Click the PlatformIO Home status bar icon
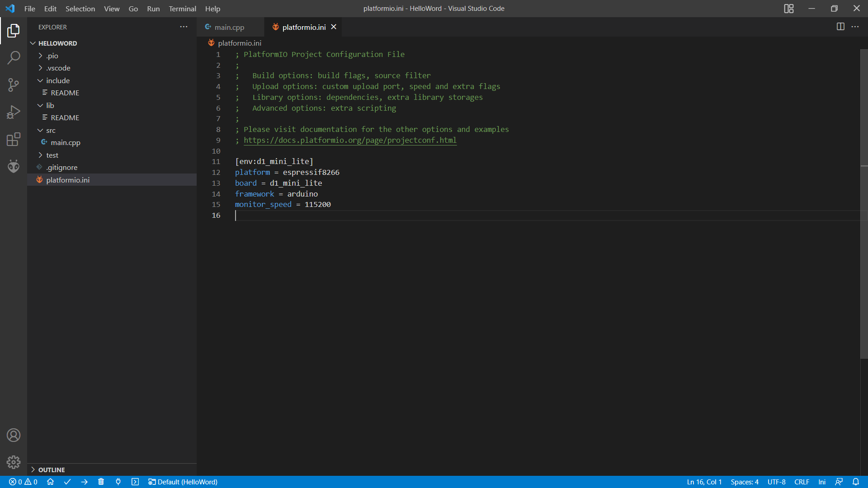Image resolution: width=868 pixels, height=488 pixels. (51, 482)
